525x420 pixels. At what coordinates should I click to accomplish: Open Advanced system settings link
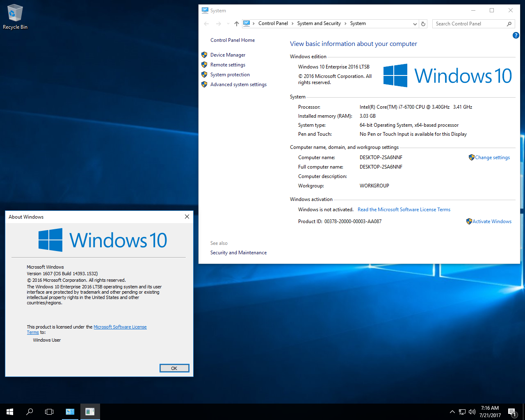[238, 84]
